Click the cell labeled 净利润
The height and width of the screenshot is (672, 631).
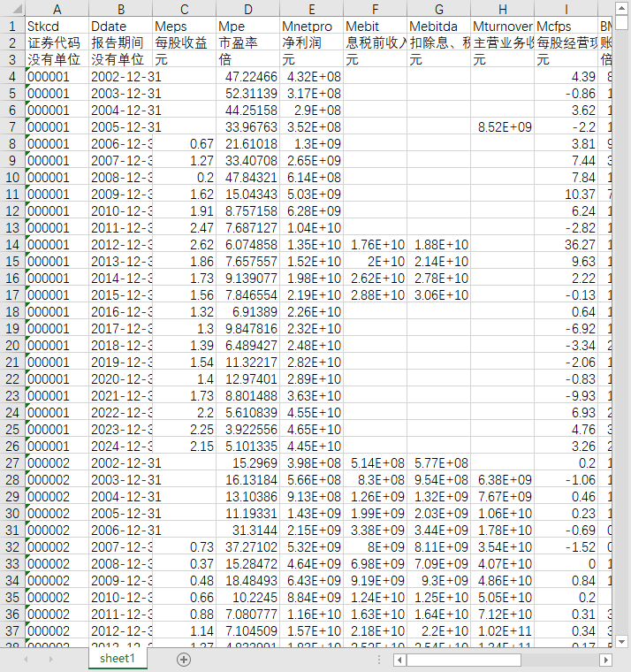point(311,42)
